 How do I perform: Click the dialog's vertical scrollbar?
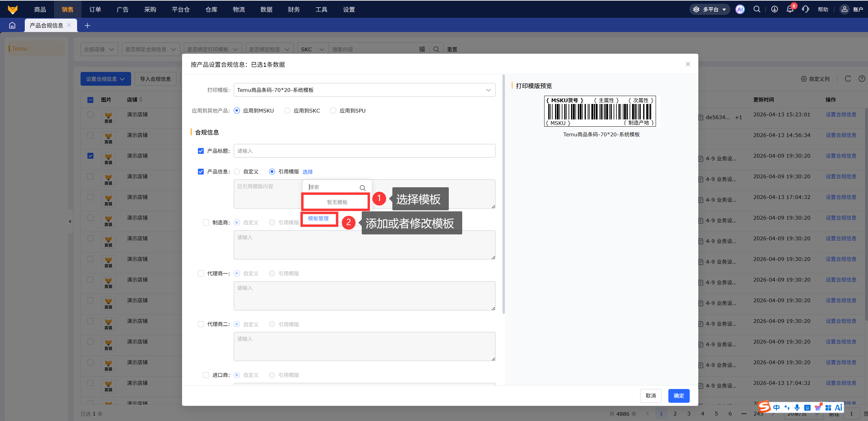point(504,194)
